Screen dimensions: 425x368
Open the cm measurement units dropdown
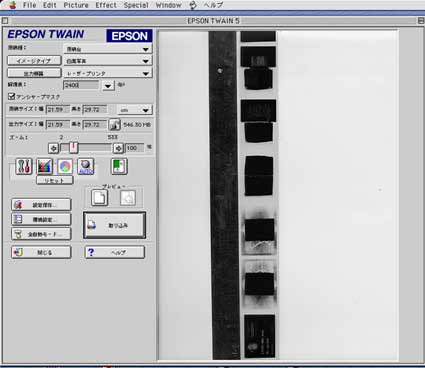134,110
